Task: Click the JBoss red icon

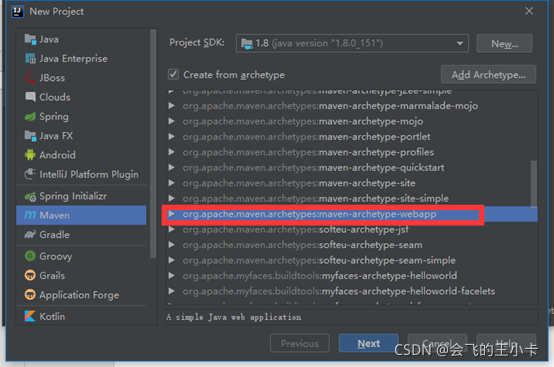Action: pyautogui.click(x=30, y=78)
